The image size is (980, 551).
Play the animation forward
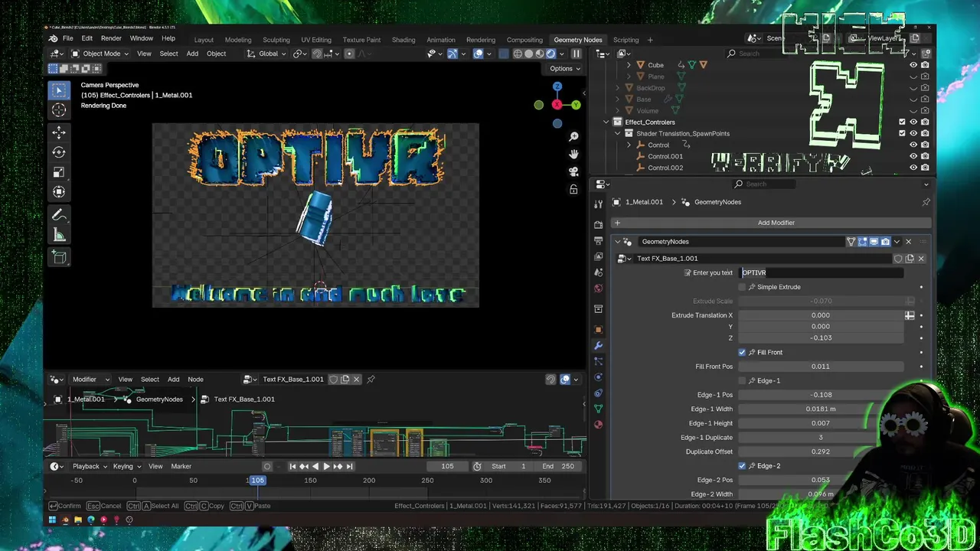pos(326,466)
